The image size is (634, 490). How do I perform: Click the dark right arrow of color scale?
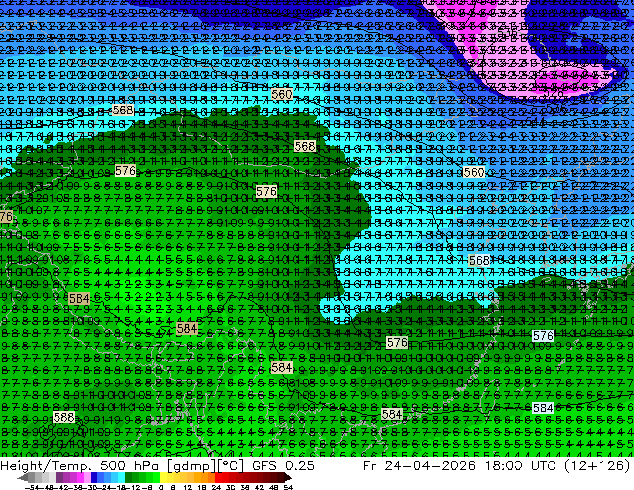[x=288, y=477]
